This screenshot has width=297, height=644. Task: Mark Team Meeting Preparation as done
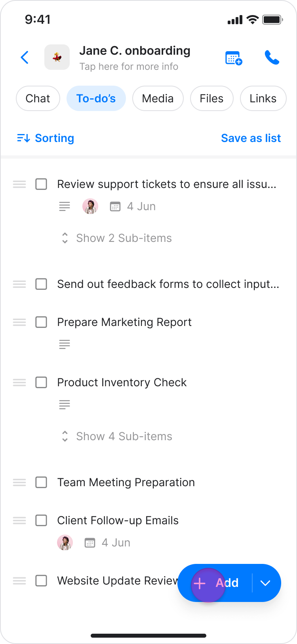(x=41, y=482)
